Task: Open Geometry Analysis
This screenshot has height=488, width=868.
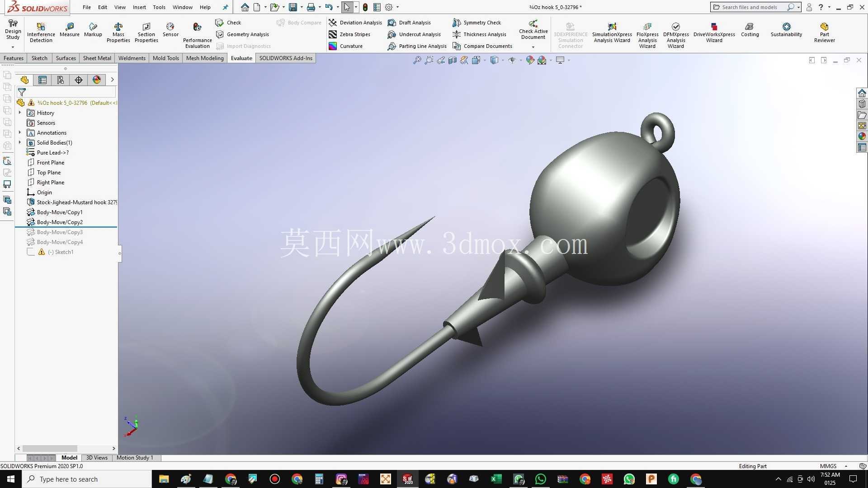Action: point(242,34)
